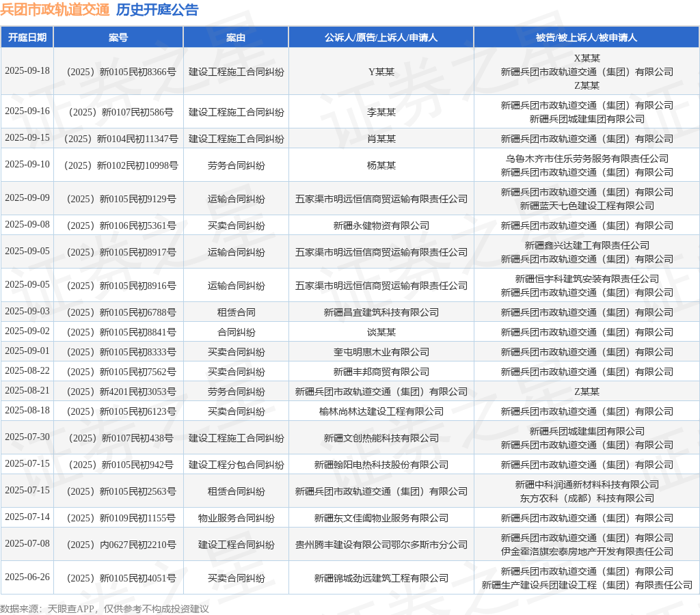Click the 兵团市政轨道交通 title text
The image size is (700, 615).
point(55,10)
